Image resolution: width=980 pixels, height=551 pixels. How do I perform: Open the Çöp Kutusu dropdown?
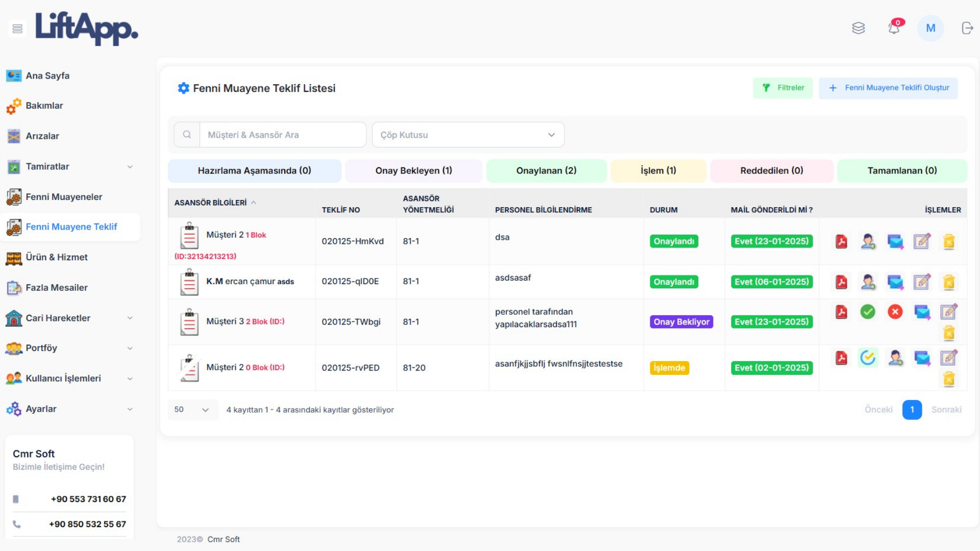click(x=468, y=135)
